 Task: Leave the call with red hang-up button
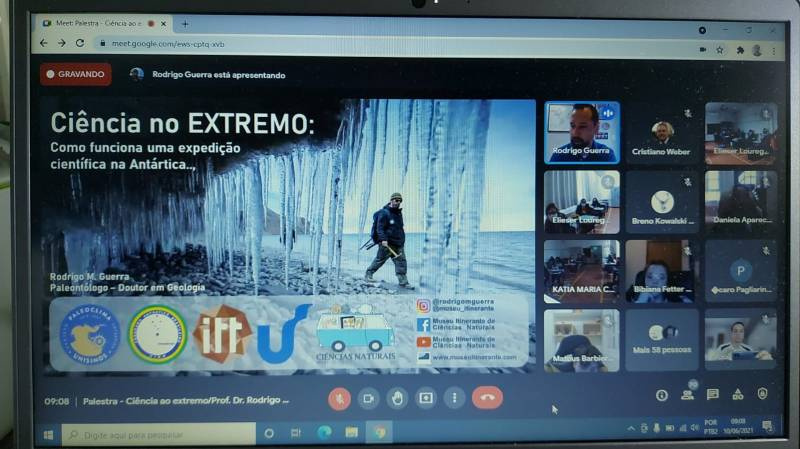click(x=487, y=397)
